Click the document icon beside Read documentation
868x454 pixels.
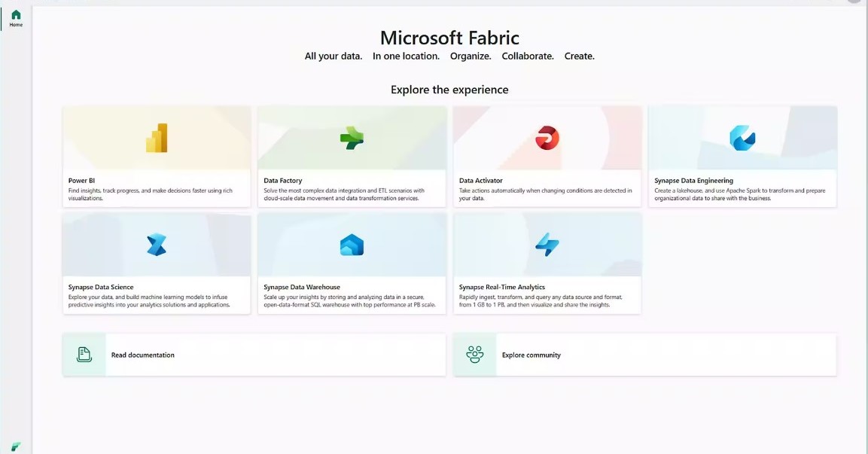click(x=84, y=354)
